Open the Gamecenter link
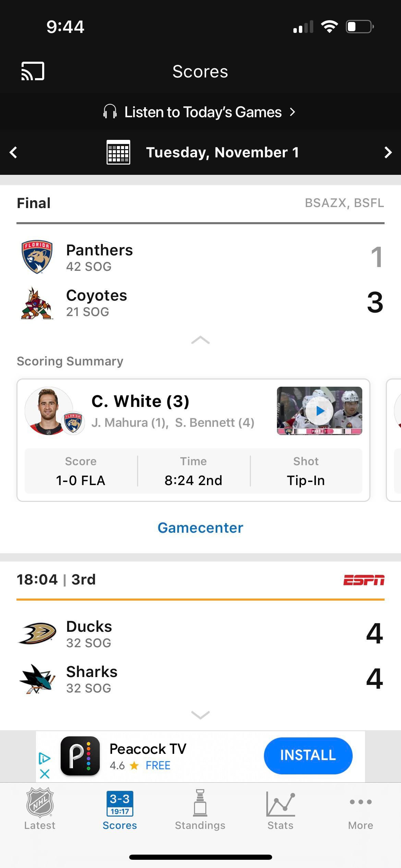This screenshot has height=868, width=401. point(200,528)
